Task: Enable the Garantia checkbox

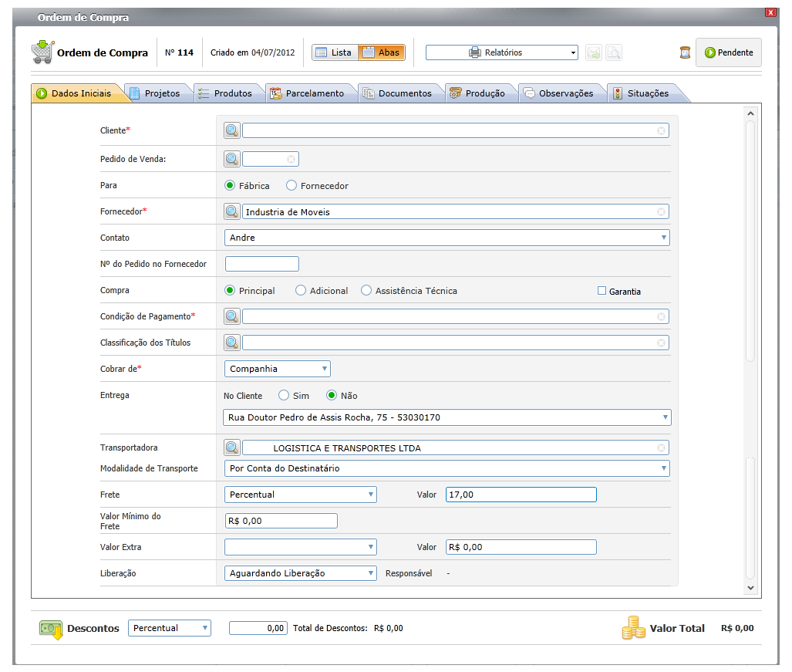Action: [602, 291]
